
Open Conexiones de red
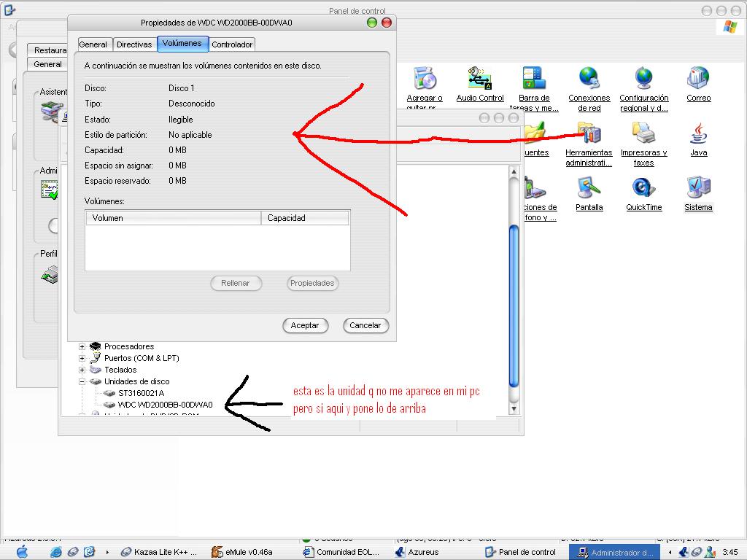click(589, 89)
